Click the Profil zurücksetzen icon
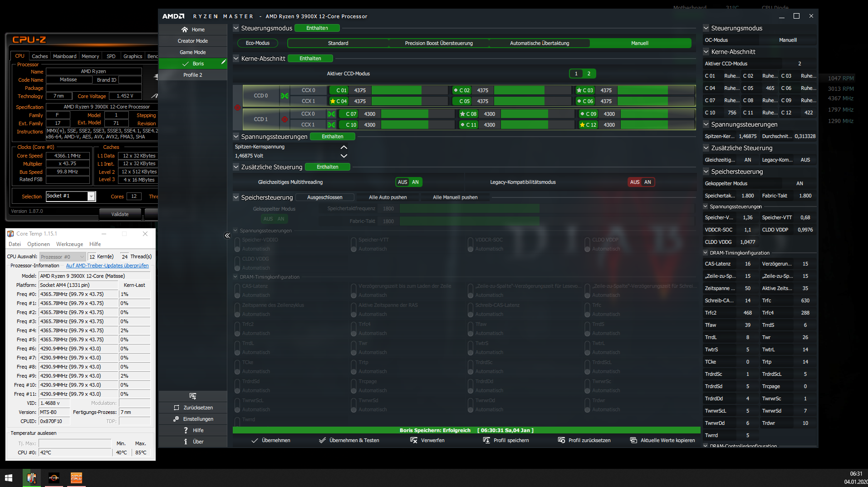Viewport: 868px width, 487px height. 561,440
